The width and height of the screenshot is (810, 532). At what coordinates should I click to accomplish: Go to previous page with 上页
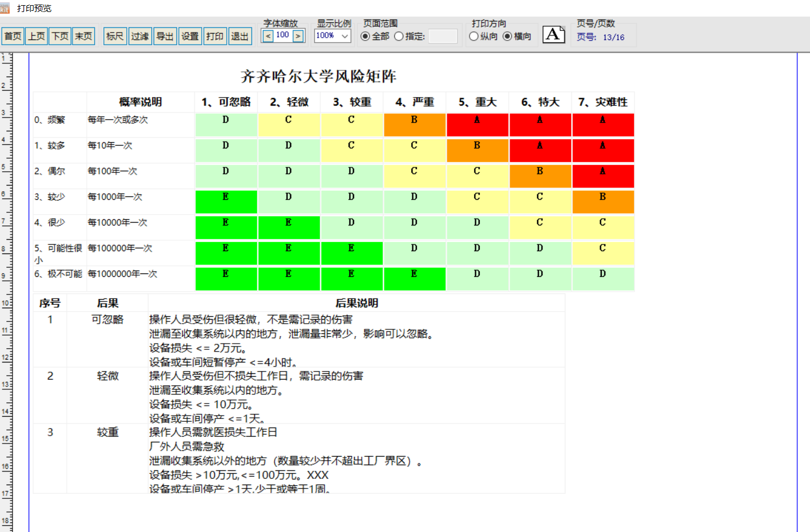37,36
